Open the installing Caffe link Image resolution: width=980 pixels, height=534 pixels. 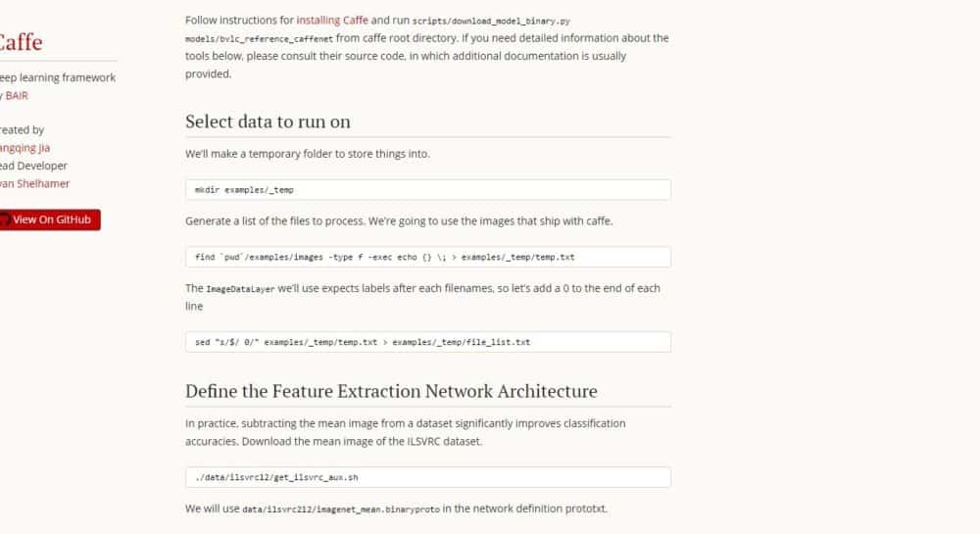tap(331, 20)
